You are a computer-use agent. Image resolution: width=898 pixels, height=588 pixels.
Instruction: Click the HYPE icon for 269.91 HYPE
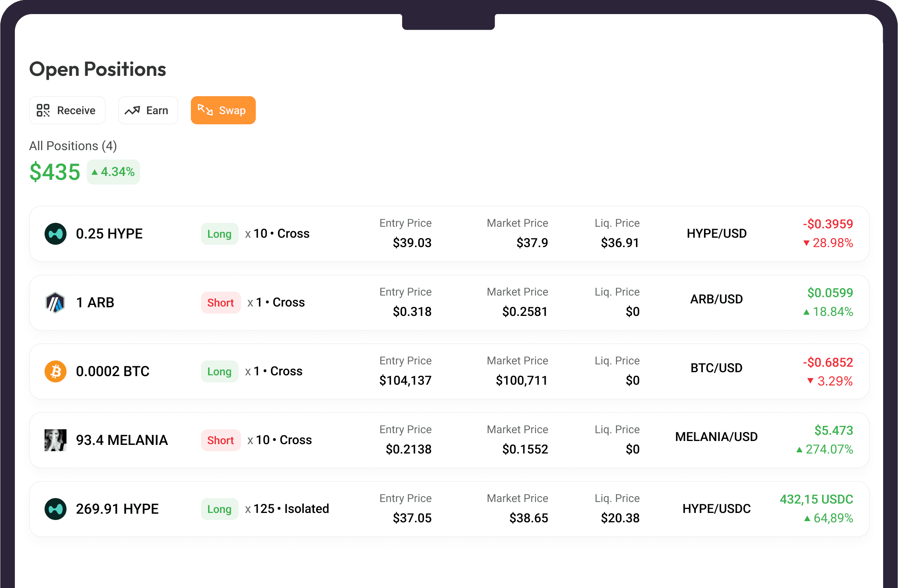(56, 509)
